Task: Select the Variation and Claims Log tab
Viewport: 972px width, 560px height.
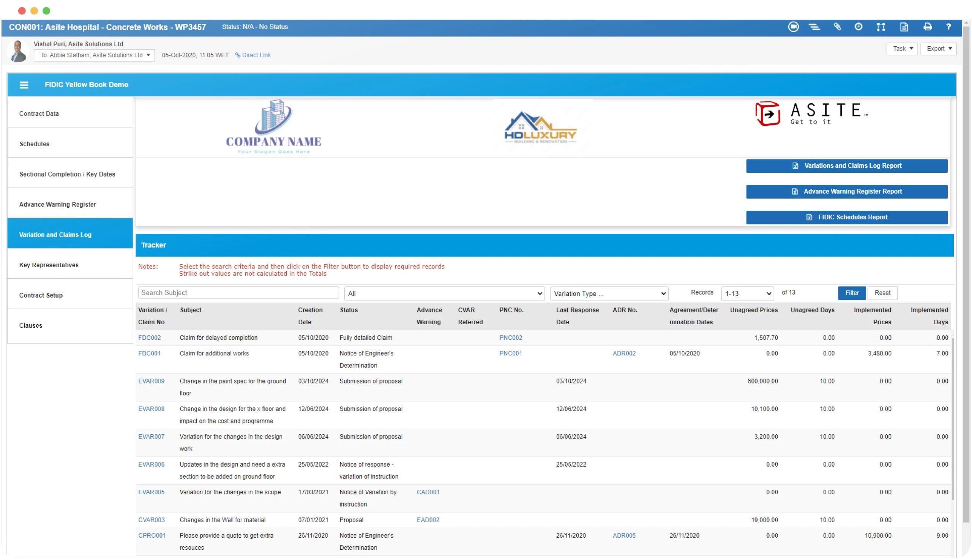Action: click(55, 234)
